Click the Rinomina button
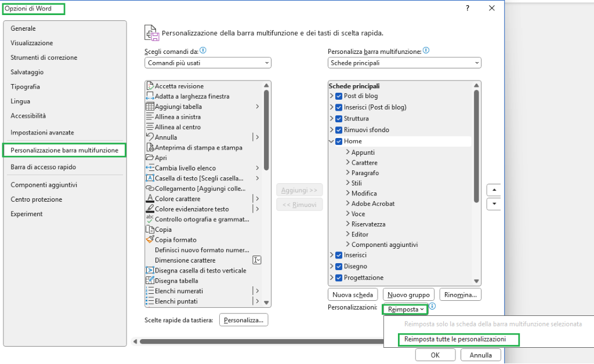 460,294
